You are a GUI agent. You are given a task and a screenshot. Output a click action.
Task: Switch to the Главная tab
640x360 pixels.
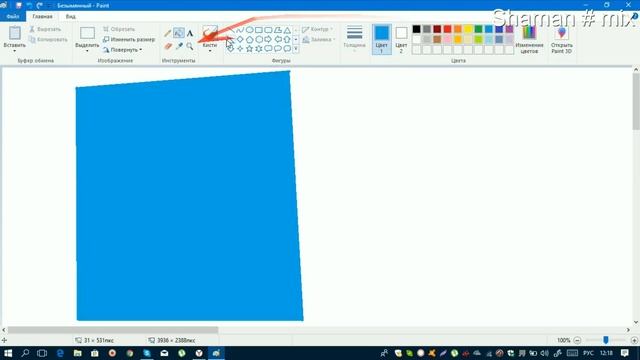point(42,17)
